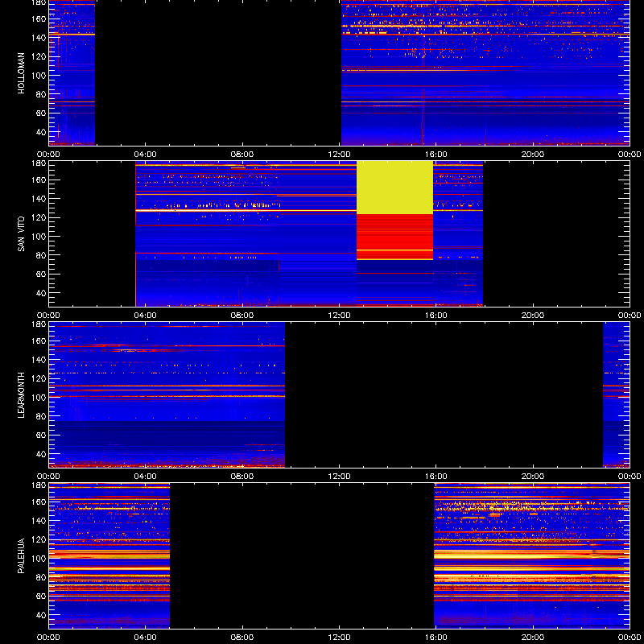Choose the 16:00 time label under Palehua plot
This screenshot has height=644, width=644.
[x=436, y=638]
